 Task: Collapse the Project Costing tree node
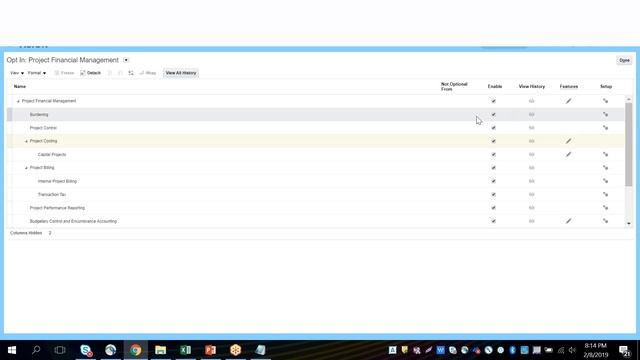pyautogui.click(x=26, y=141)
